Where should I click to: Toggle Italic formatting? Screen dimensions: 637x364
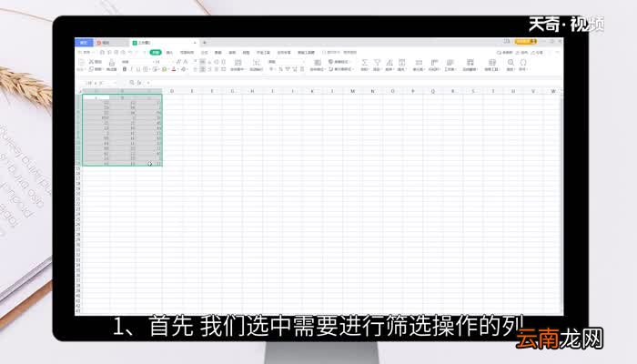131,69
